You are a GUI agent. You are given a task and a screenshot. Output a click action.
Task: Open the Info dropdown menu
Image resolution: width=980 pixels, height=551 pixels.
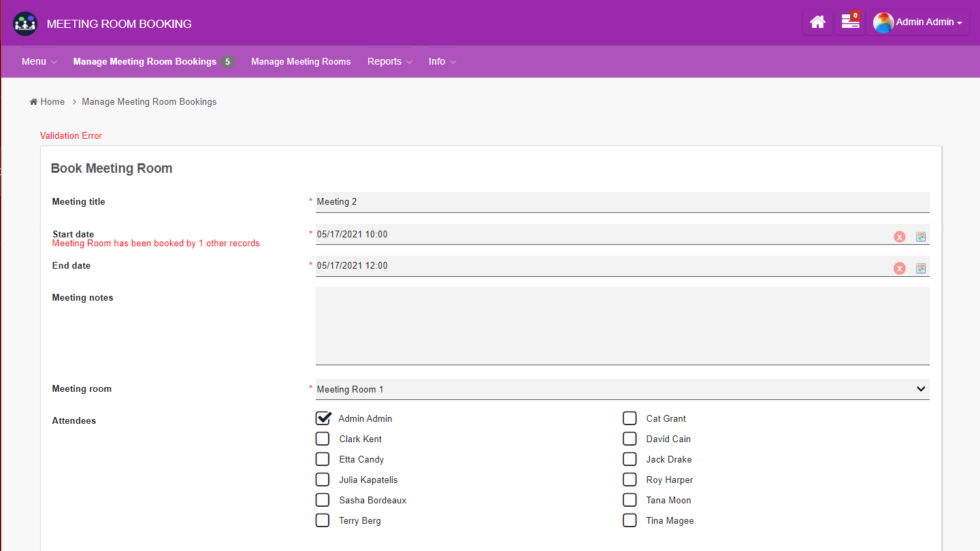[x=442, y=62]
